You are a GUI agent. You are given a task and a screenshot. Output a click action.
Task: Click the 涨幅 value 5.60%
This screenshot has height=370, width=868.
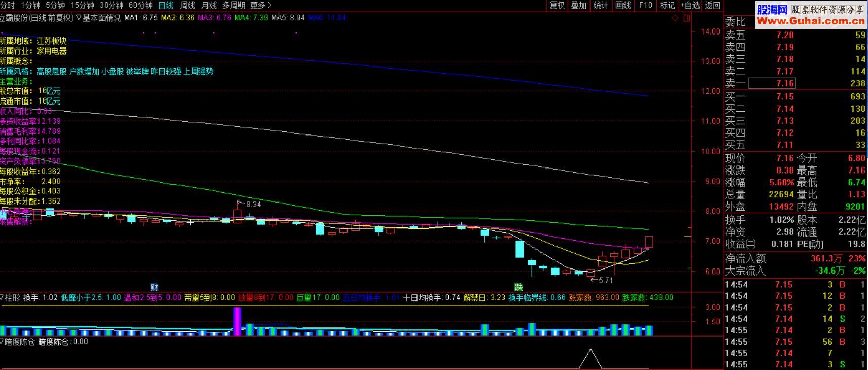[781, 183]
